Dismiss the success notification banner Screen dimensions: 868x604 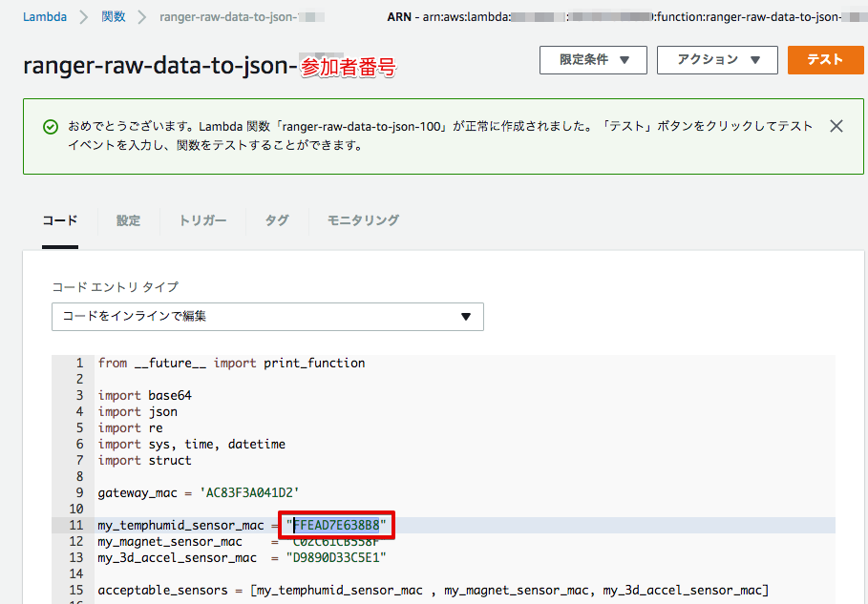836,126
